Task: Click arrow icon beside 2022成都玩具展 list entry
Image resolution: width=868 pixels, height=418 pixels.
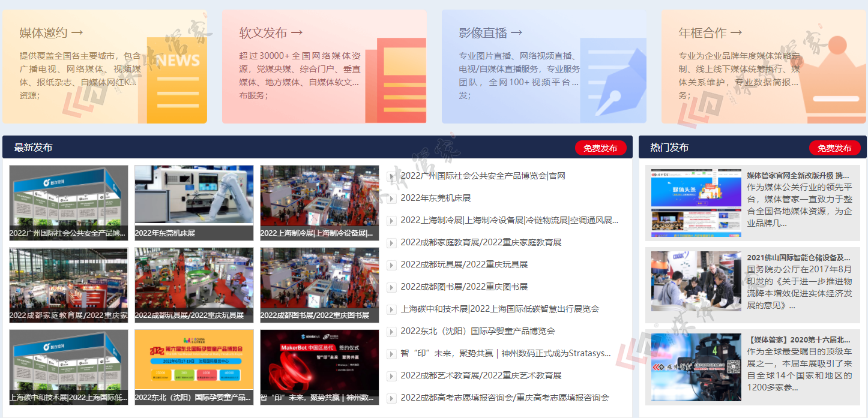Action: click(391, 265)
